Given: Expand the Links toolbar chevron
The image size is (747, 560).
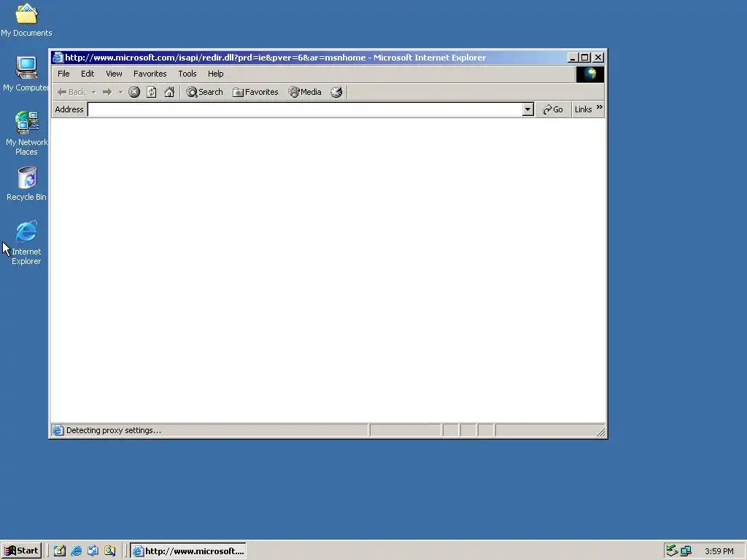Looking at the screenshot, I should [600, 108].
